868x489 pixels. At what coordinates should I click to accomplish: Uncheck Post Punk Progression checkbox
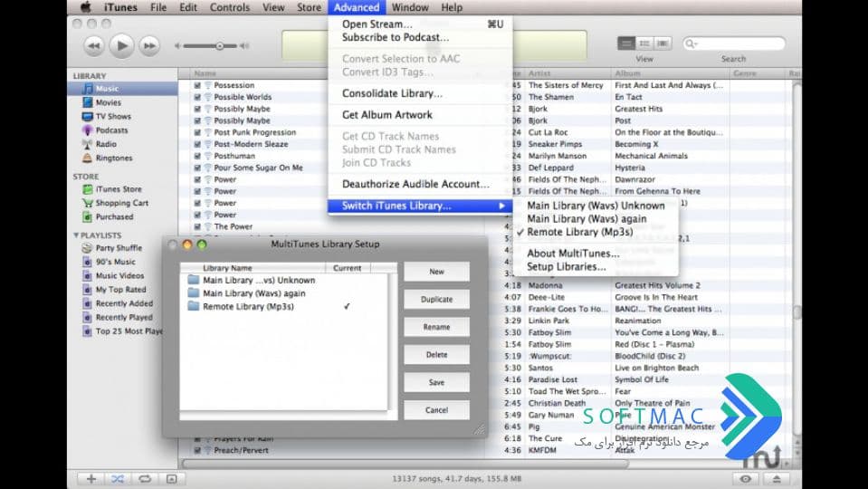point(197,132)
